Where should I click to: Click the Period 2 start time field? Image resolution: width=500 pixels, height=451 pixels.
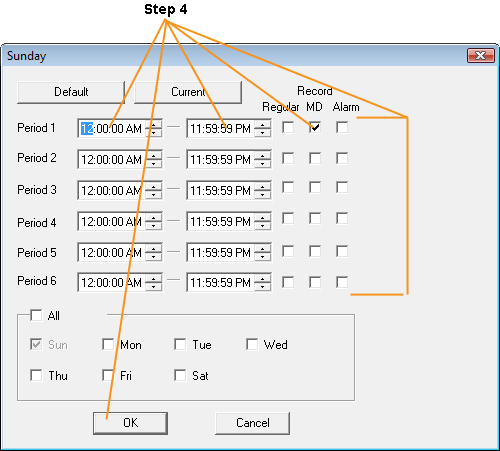112,159
